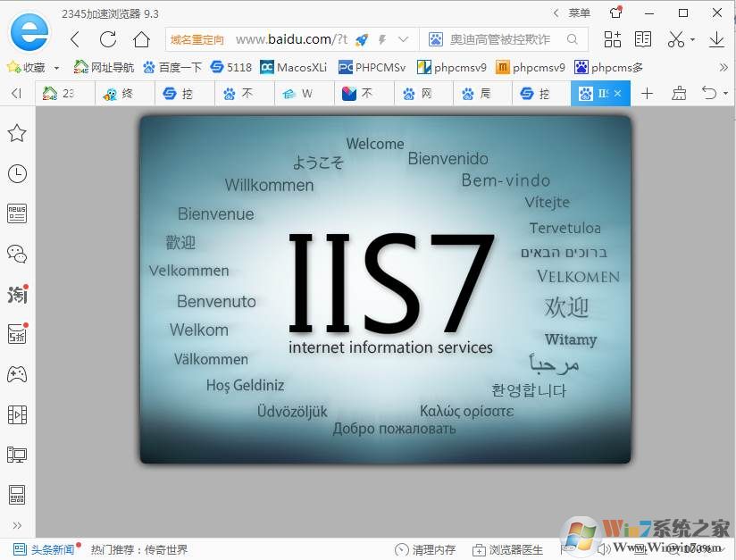Open the 菜单 menu
Viewport: 736px width, 560px height.
579,13
